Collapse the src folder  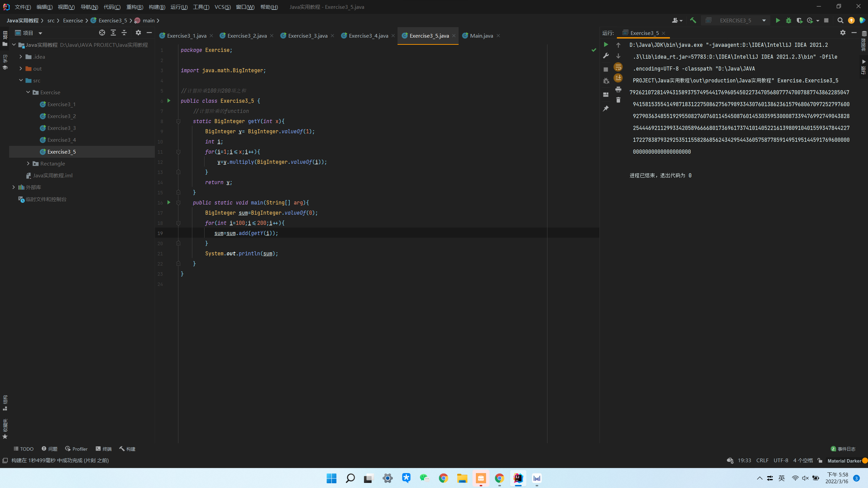coord(21,80)
